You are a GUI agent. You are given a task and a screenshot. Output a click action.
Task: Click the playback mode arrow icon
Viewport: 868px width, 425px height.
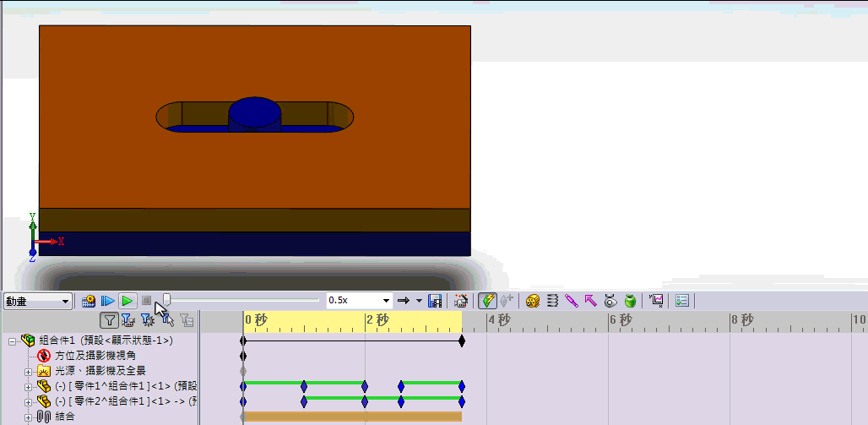coord(403,301)
